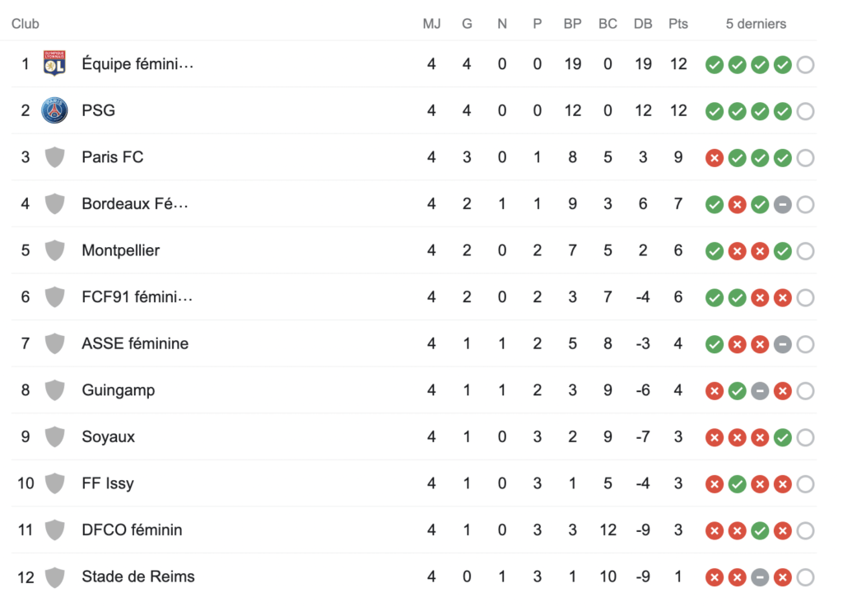Click the PSG club crest icon
The image size is (843, 616).
click(54, 110)
